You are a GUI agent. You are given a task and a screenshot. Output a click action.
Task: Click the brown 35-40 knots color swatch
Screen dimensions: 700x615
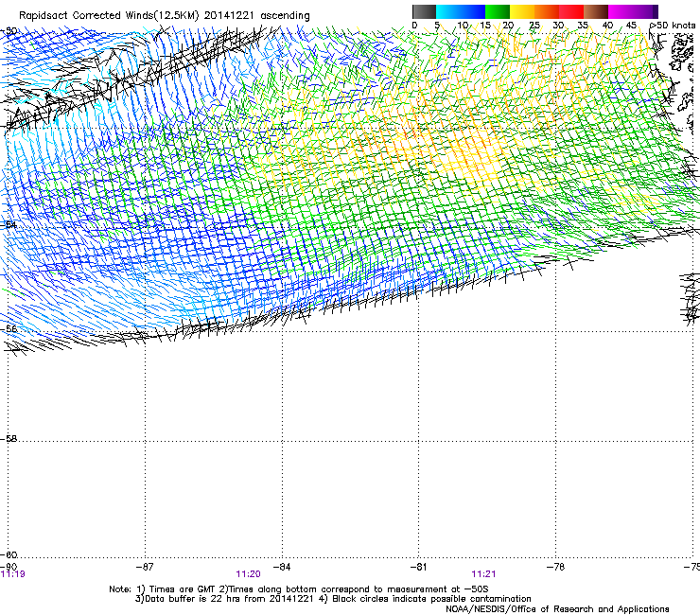coord(596,11)
